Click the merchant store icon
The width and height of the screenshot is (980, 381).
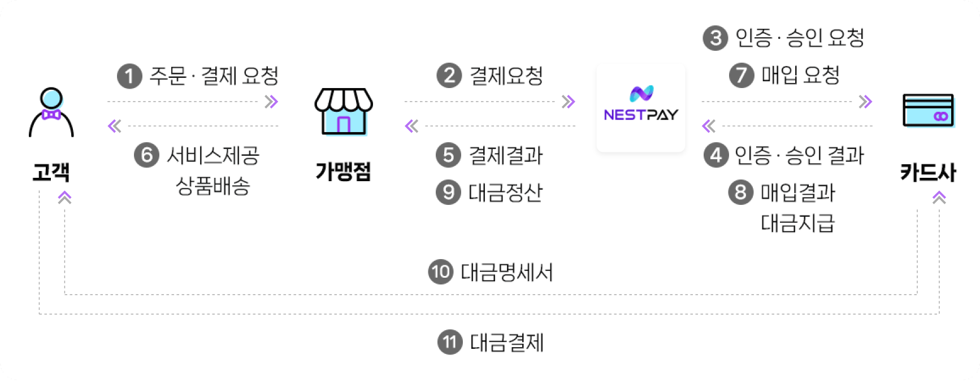(344, 111)
